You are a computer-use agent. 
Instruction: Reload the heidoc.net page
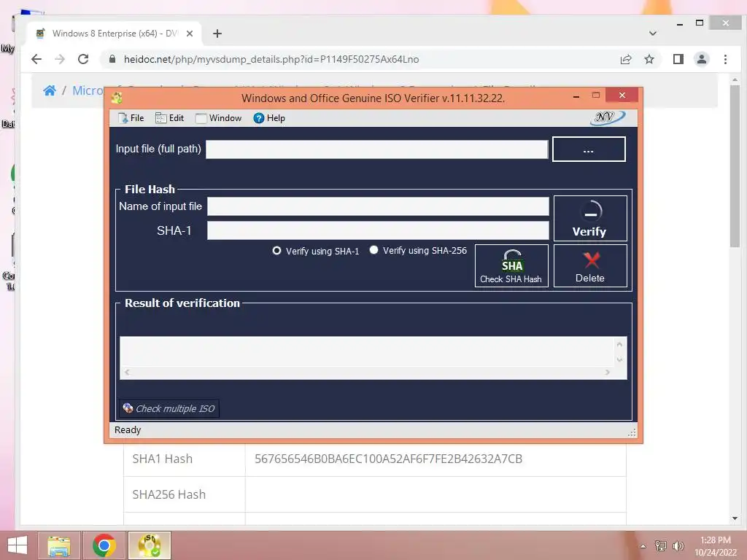(x=83, y=59)
